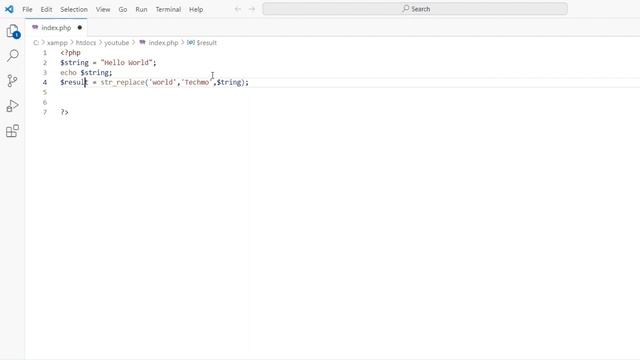Click line number 4 in gutter
The image size is (640, 360).
[x=45, y=82]
